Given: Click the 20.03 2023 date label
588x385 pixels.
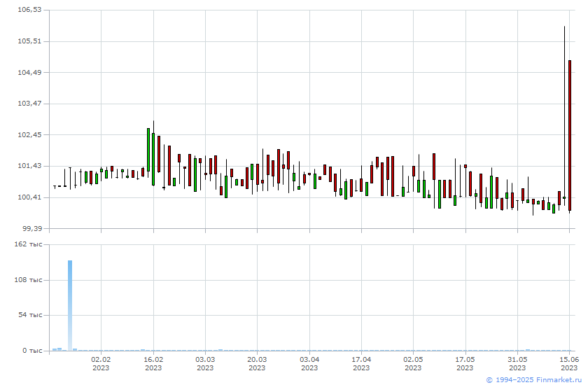Looking at the screenshot, I should pyautogui.click(x=257, y=363).
